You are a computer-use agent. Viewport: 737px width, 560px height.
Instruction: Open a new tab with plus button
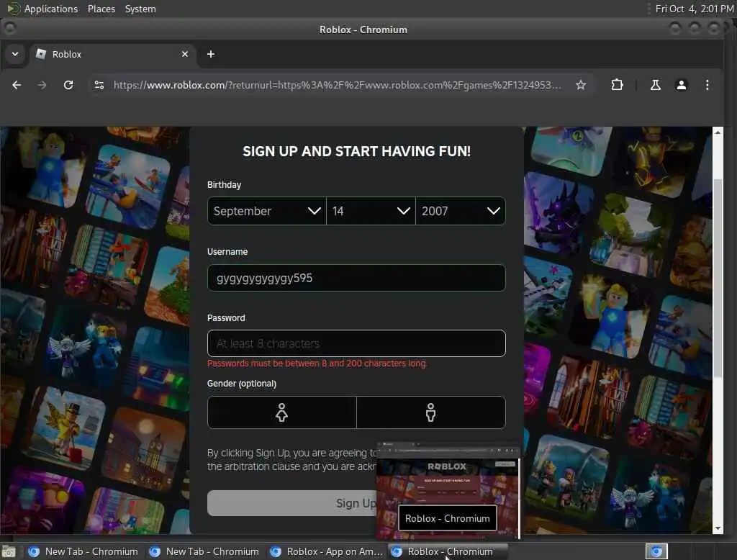pos(211,54)
